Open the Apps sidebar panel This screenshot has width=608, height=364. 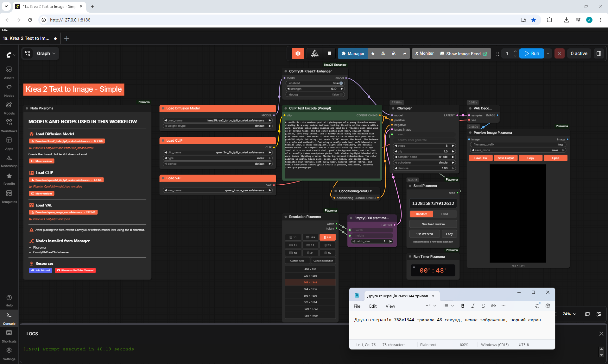tap(9, 143)
